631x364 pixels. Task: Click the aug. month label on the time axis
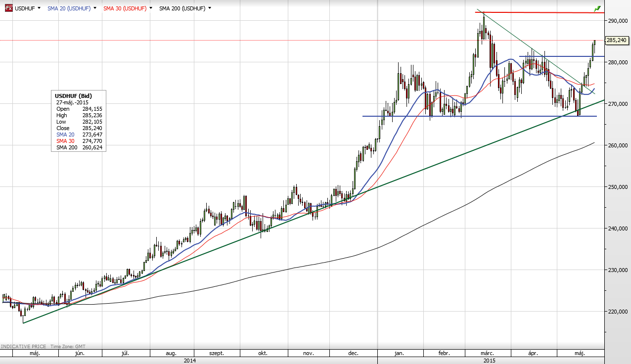[x=171, y=354]
